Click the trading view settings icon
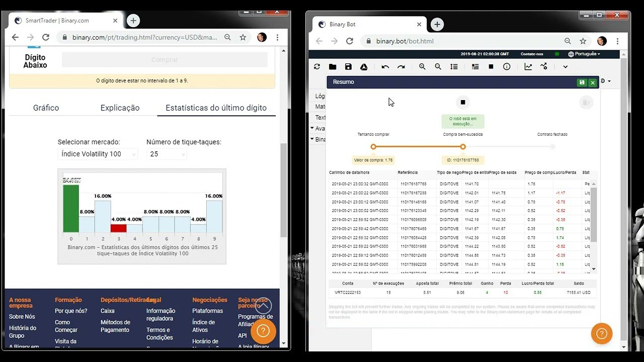The height and width of the screenshot is (362, 644). tap(544, 66)
